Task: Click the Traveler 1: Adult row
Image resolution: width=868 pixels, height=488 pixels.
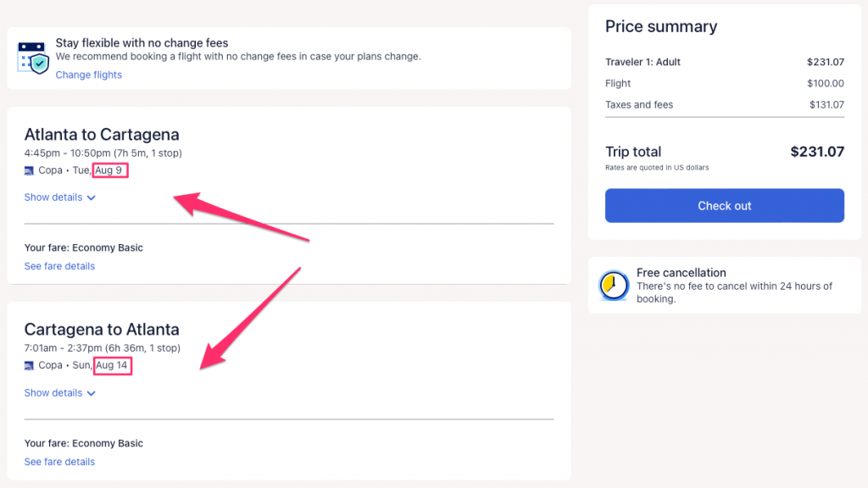Action: (643, 62)
